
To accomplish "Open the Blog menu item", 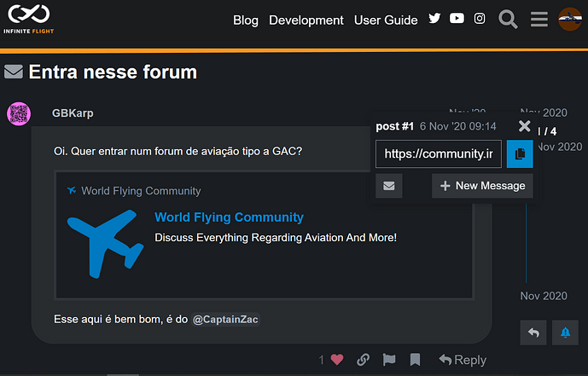I will click(246, 20).
